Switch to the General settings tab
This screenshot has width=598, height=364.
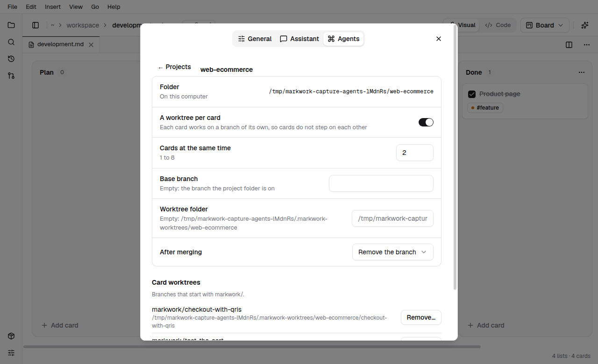tap(255, 39)
